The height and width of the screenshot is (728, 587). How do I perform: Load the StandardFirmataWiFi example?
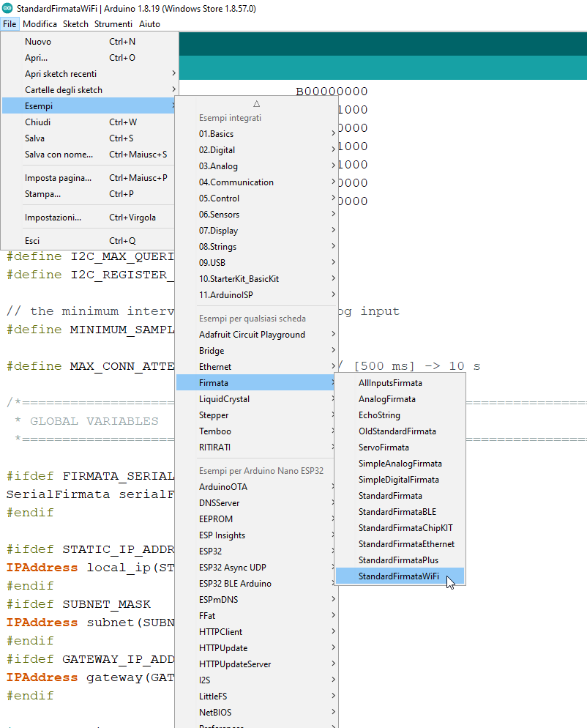400,576
